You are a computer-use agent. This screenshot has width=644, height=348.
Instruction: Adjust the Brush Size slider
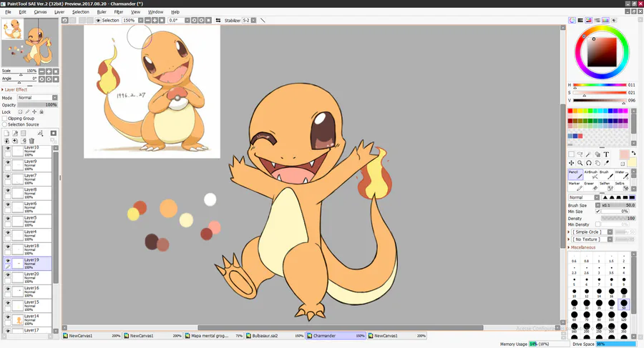pos(618,205)
